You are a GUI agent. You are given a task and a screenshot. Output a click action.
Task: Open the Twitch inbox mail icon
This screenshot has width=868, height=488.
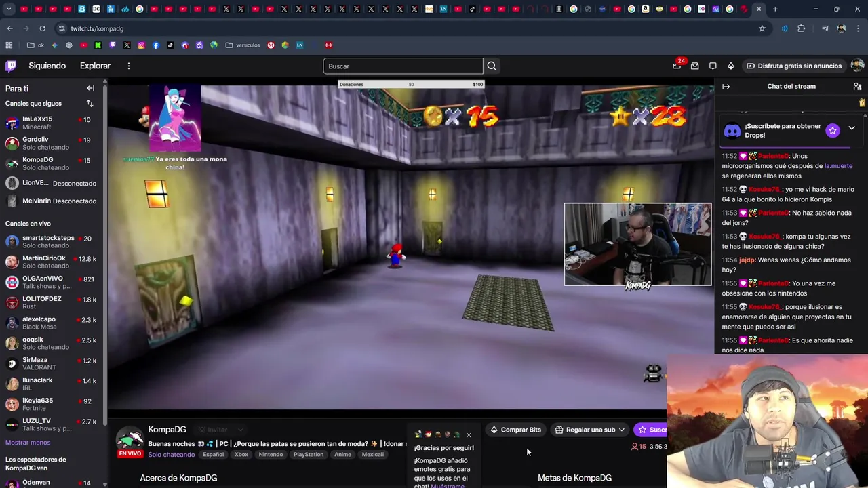(x=694, y=66)
